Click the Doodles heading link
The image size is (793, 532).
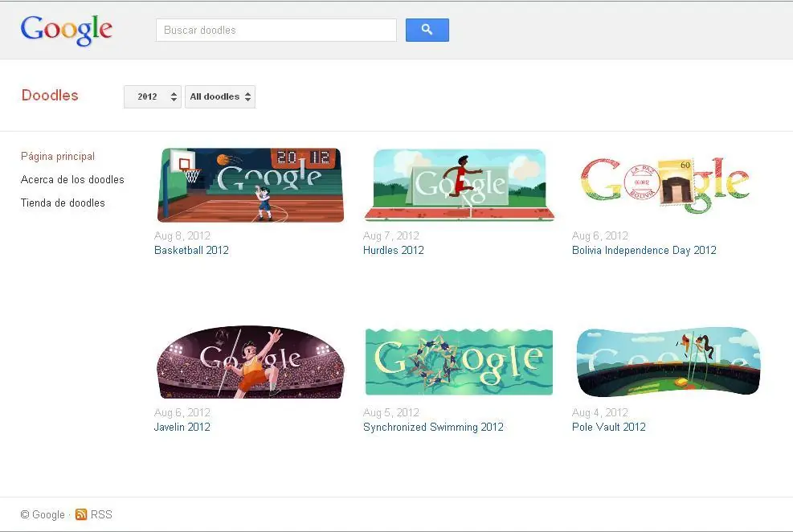click(x=50, y=95)
